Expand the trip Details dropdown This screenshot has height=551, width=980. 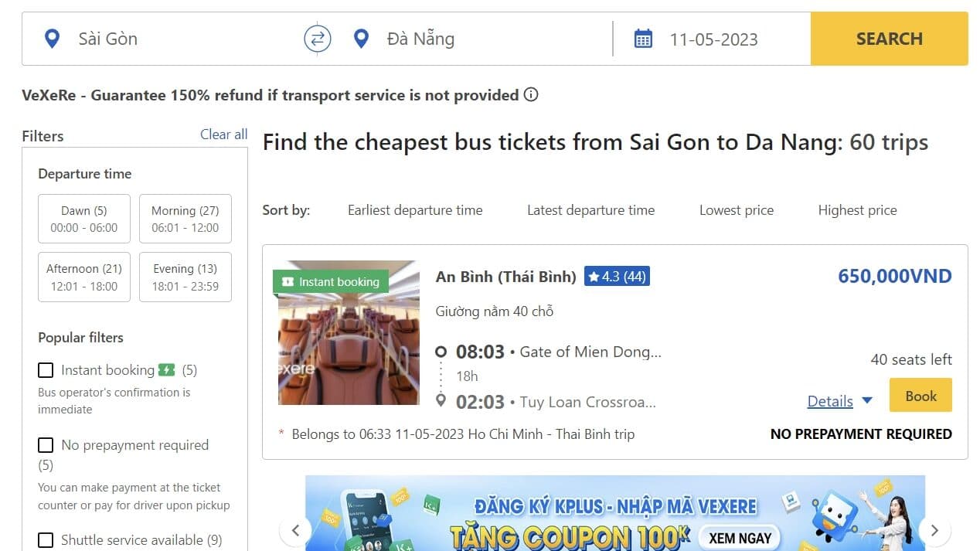click(839, 401)
